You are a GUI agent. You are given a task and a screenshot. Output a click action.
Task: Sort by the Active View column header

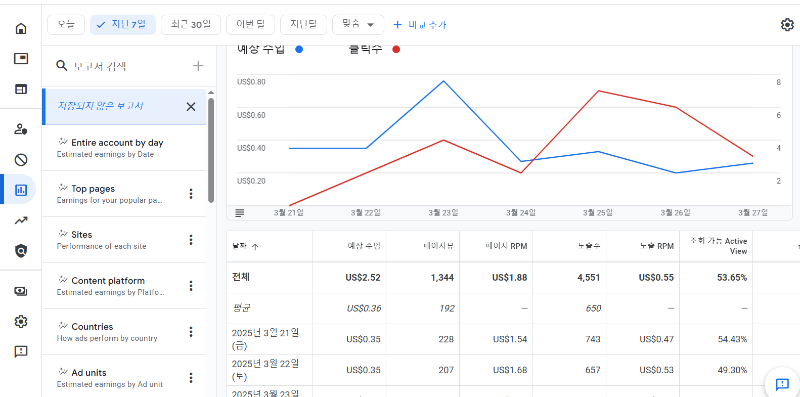(x=718, y=246)
